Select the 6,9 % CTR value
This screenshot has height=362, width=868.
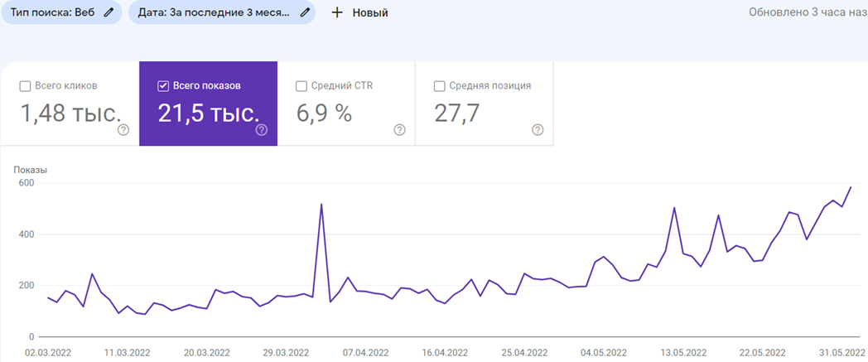(325, 113)
